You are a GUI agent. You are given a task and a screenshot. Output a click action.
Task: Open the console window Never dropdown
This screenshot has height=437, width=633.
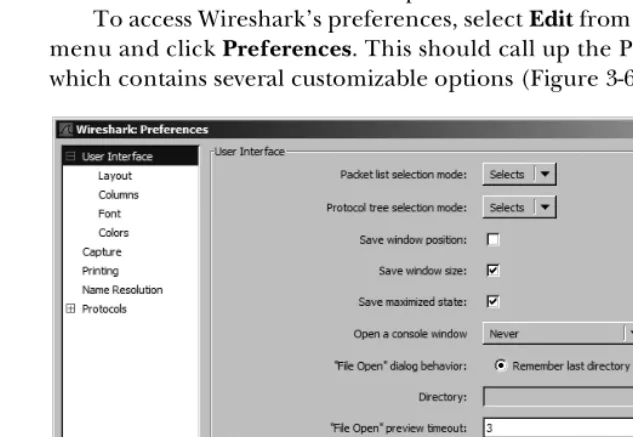(x=558, y=334)
